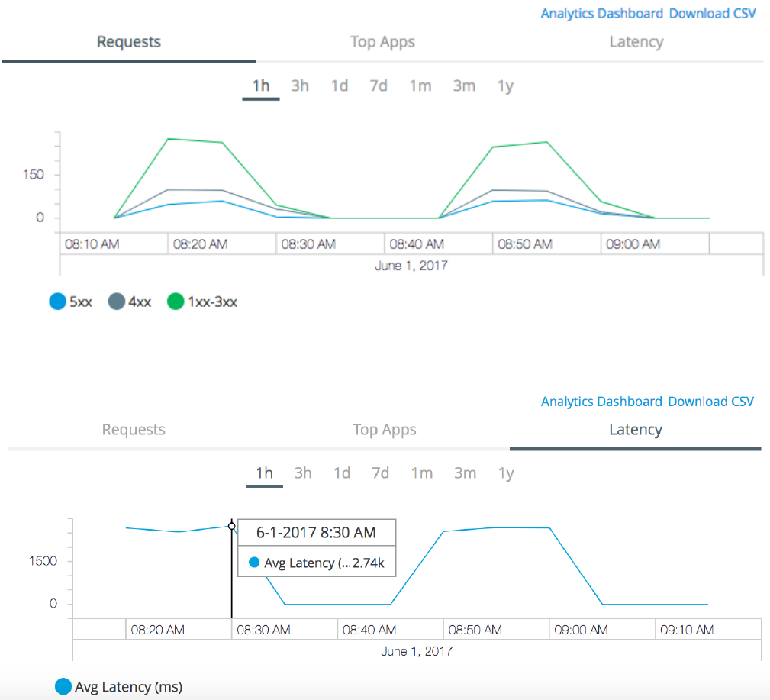
Task: Open Top Apps tab in the upper panel
Action: pos(382,42)
